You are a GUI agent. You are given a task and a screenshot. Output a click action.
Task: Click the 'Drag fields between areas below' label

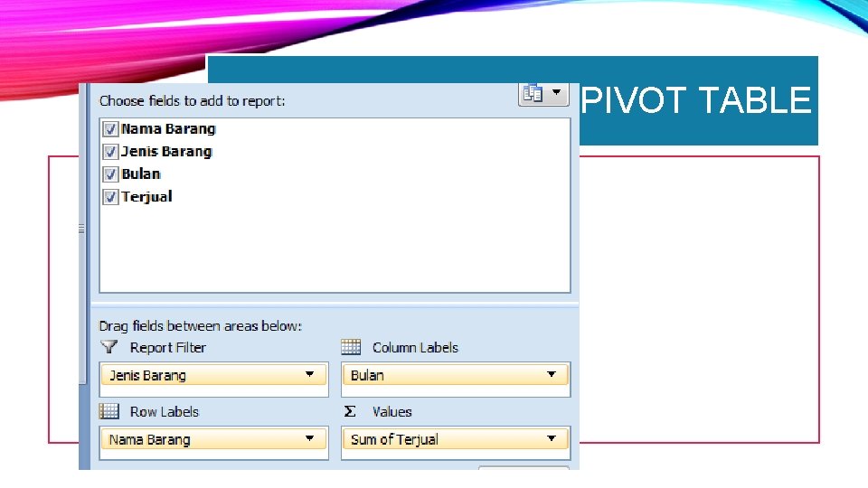200,326
